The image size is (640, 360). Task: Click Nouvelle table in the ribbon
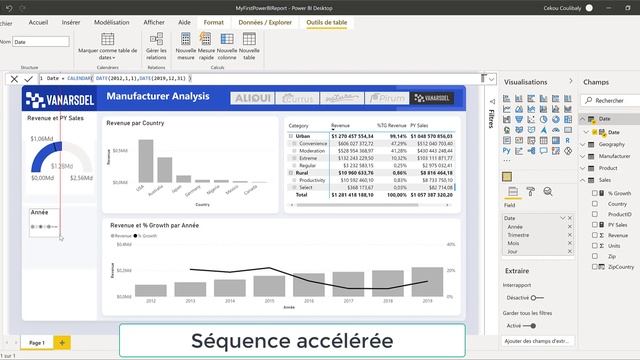tap(249, 46)
